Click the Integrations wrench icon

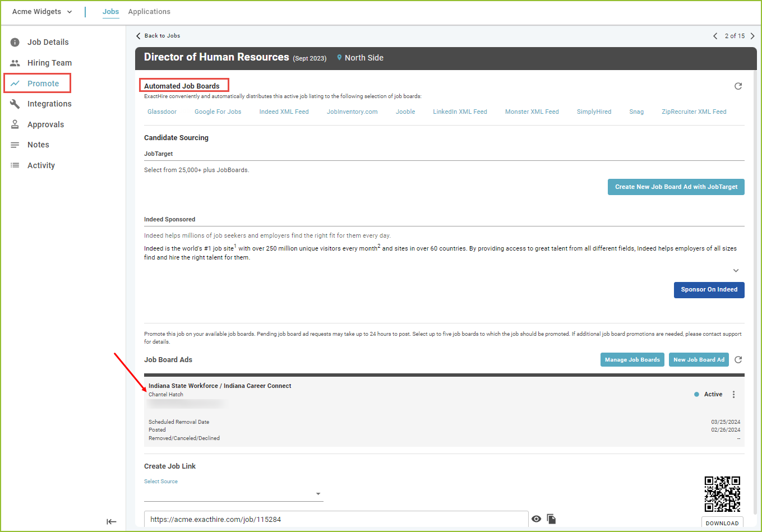(15, 104)
